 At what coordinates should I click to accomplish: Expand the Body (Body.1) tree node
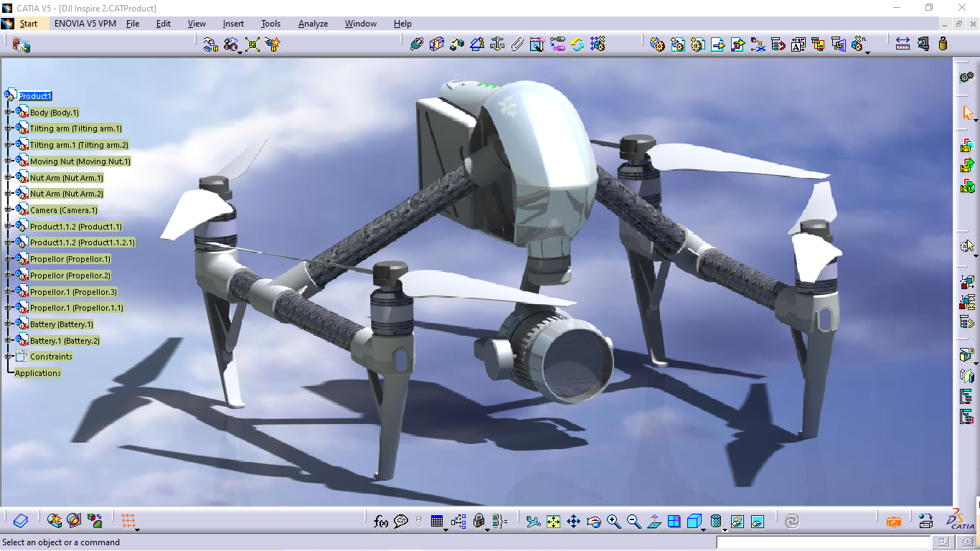pyautogui.click(x=9, y=113)
